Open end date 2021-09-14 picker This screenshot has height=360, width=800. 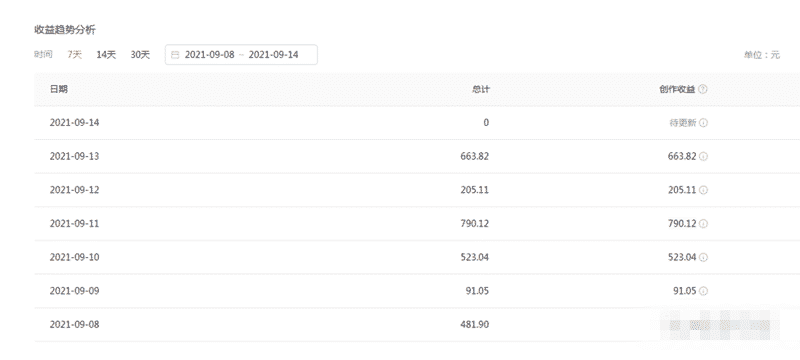coord(273,55)
